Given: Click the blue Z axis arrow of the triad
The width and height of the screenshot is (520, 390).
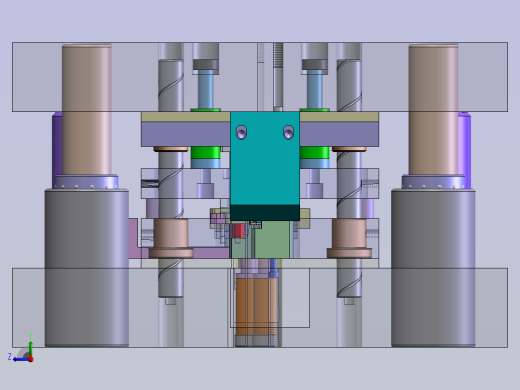Looking at the screenshot, I should [x=20, y=359].
